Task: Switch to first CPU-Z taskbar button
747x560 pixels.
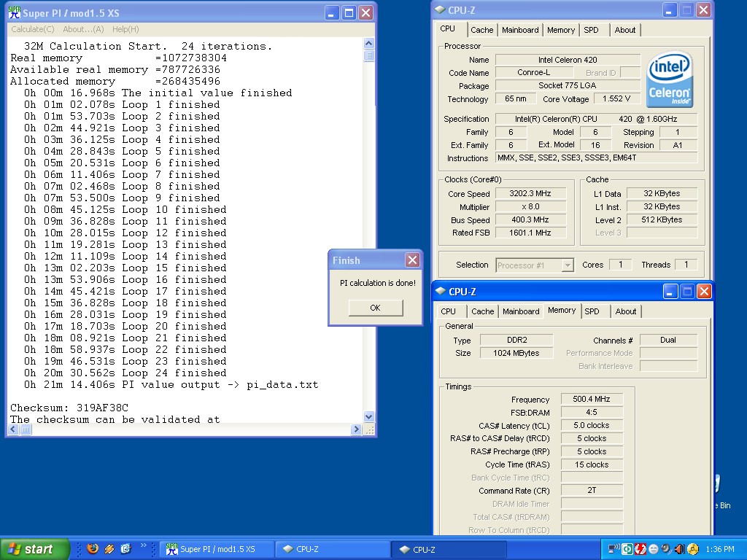Action: pos(333,549)
